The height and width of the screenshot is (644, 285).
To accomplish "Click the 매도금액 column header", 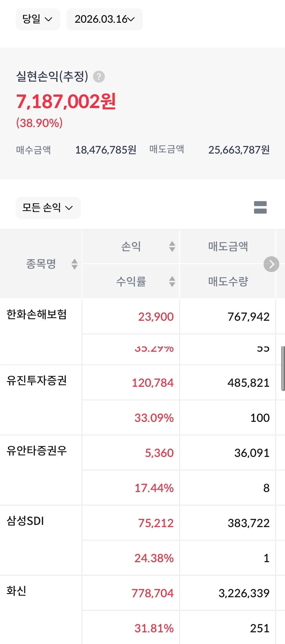I will (x=228, y=246).
